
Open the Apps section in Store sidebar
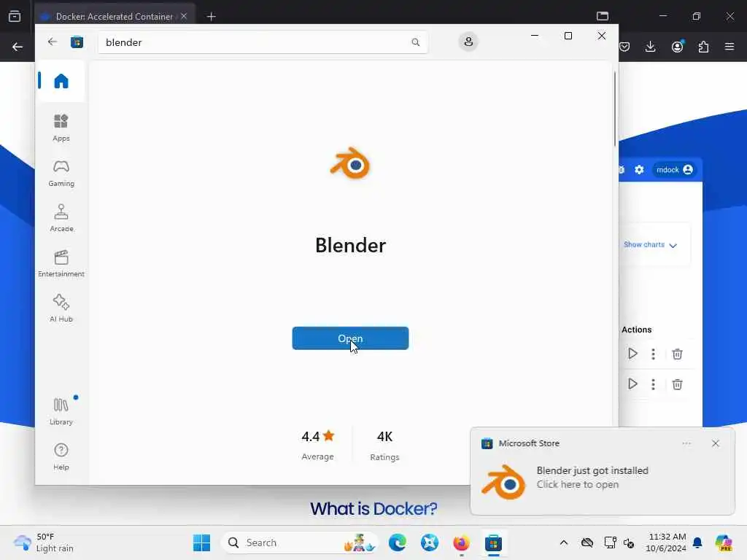61,128
